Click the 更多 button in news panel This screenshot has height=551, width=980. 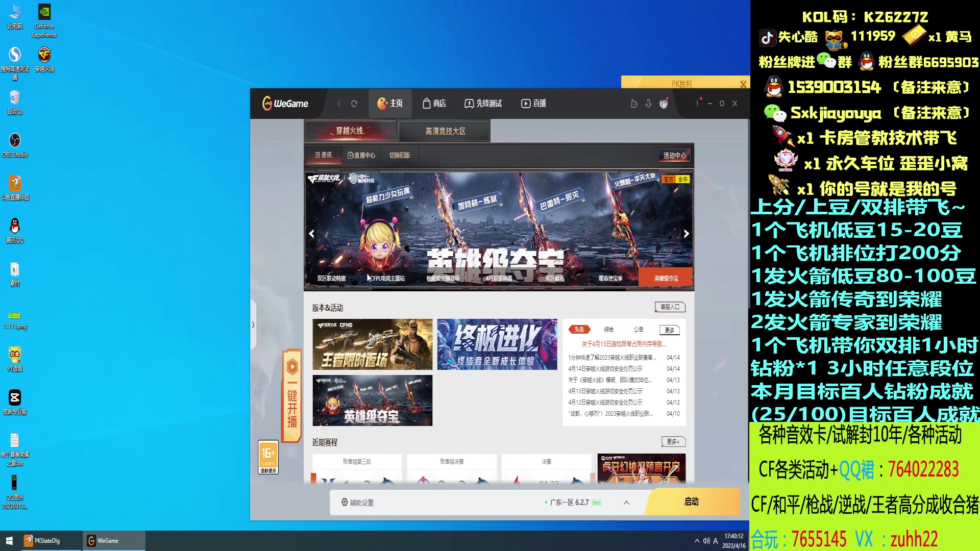click(670, 330)
